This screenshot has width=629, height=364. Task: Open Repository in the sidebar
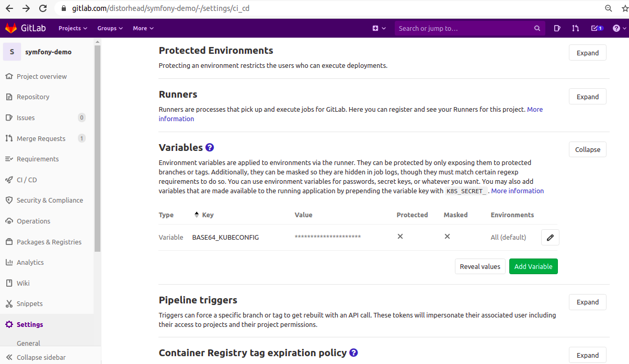[32, 97]
